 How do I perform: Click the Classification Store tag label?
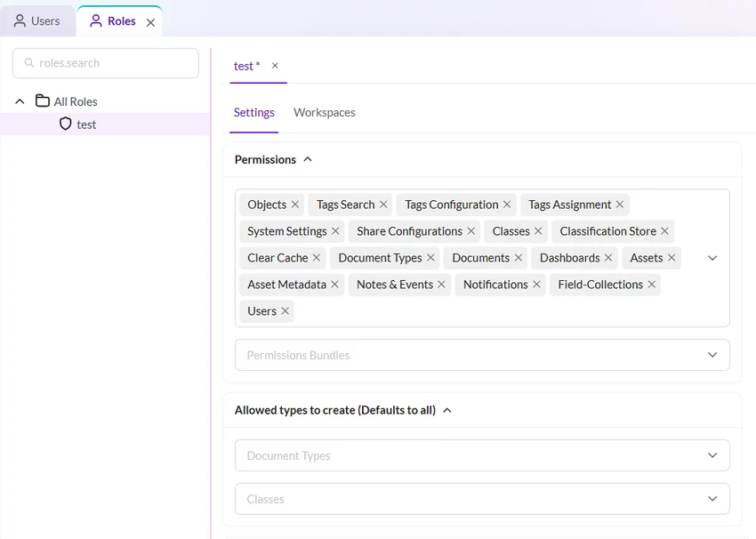(x=608, y=231)
